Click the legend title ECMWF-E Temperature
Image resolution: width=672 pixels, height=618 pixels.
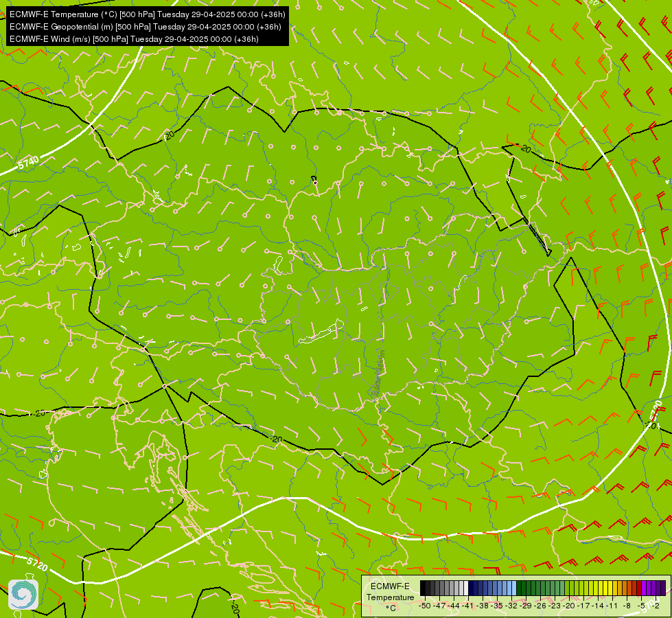click(390, 592)
